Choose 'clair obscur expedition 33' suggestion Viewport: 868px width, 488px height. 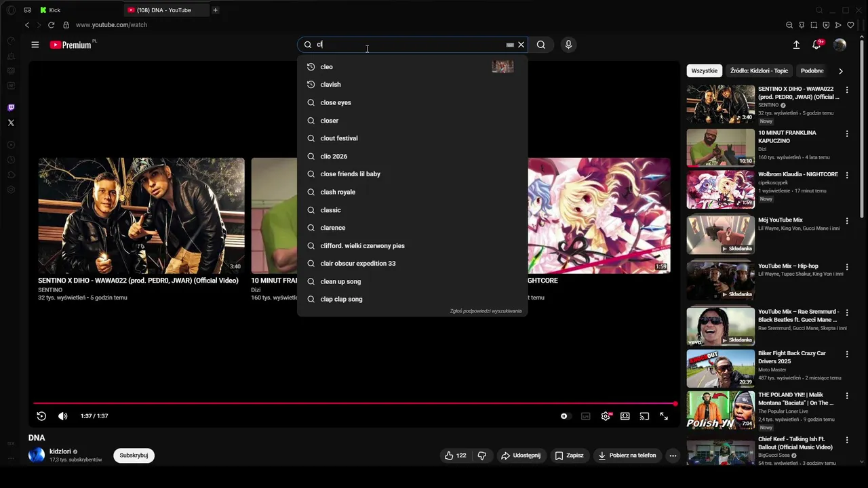point(412,264)
